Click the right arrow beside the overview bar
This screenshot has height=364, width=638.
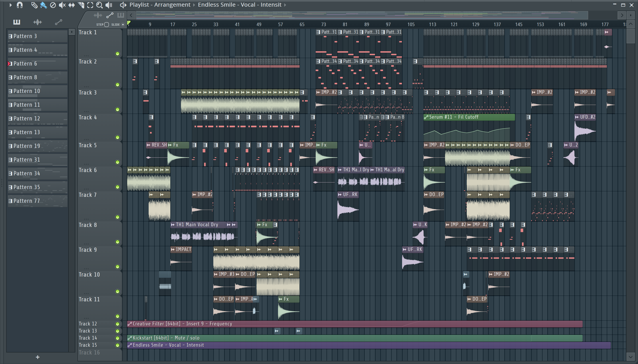pos(622,15)
